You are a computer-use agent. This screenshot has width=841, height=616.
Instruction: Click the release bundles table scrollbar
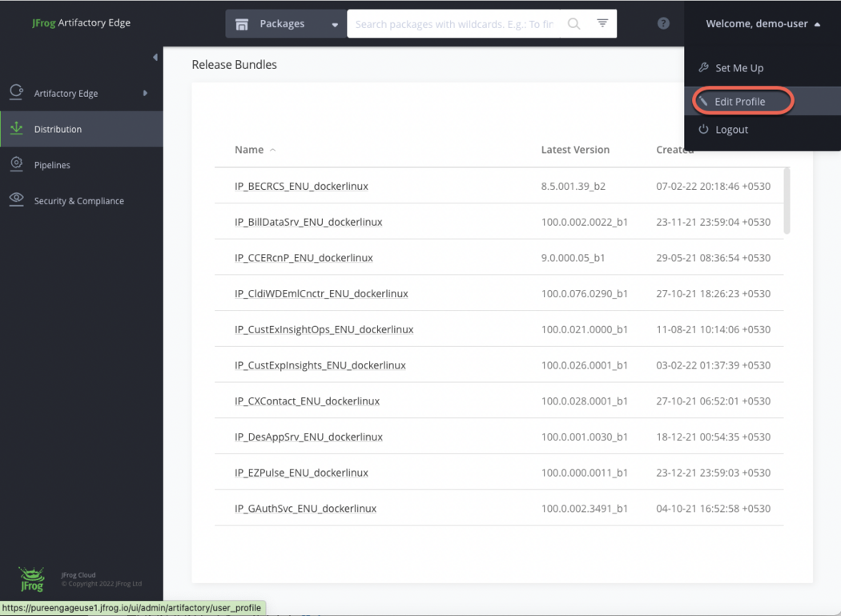tap(787, 201)
